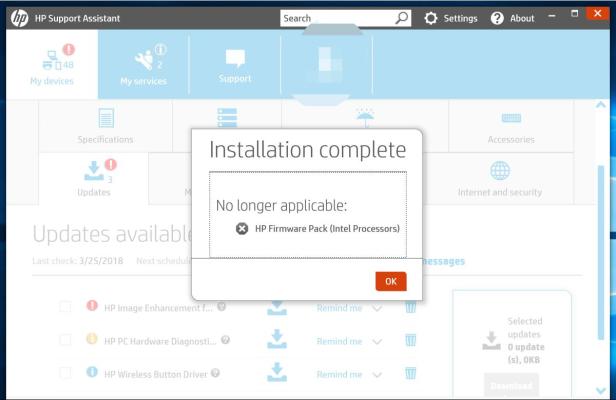The image size is (616, 400).
Task: Click download icon for HP PC Hardware Diagnostics
Action: pos(277,340)
